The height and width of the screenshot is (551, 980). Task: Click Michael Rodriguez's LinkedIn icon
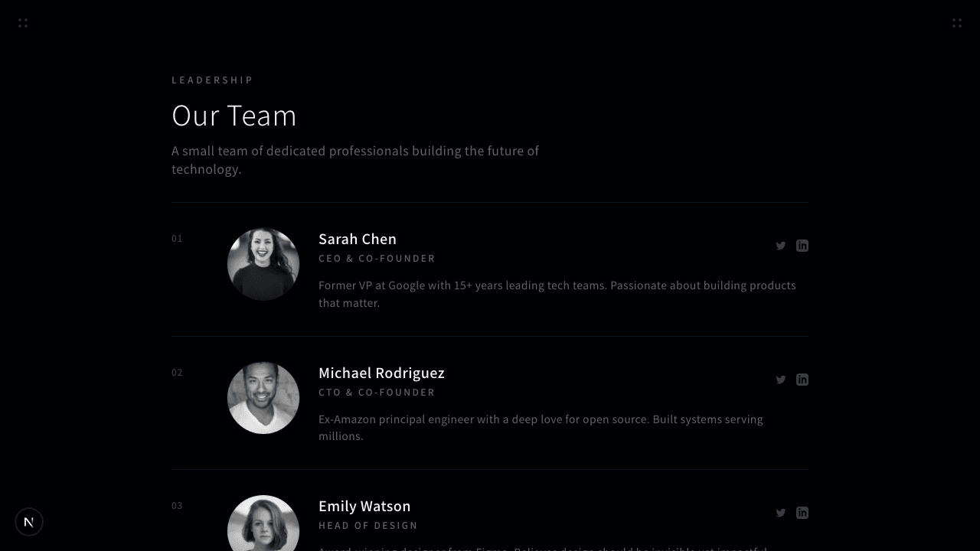[802, 380]
